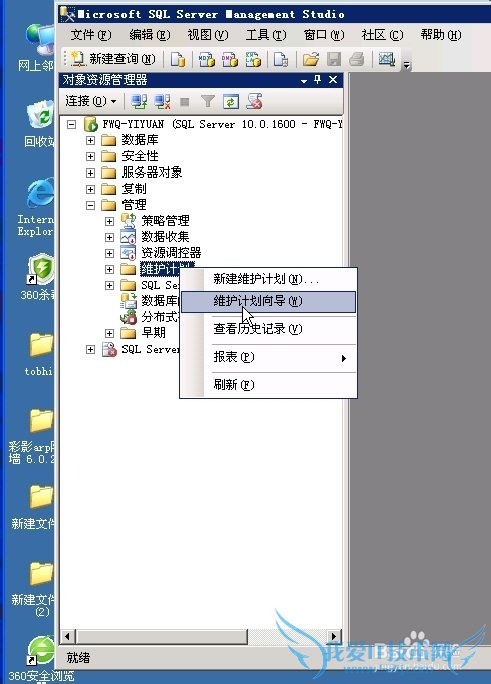The image size is (491, 684).
Task: Open the 工具 (Tools) menu
Action: point(266,35)
